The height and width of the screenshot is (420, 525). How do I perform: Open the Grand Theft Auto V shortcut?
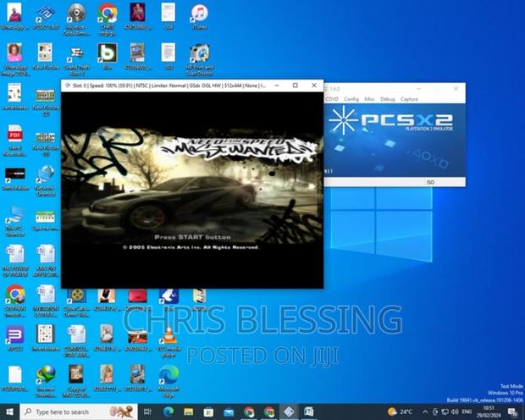tap(76, 54)
